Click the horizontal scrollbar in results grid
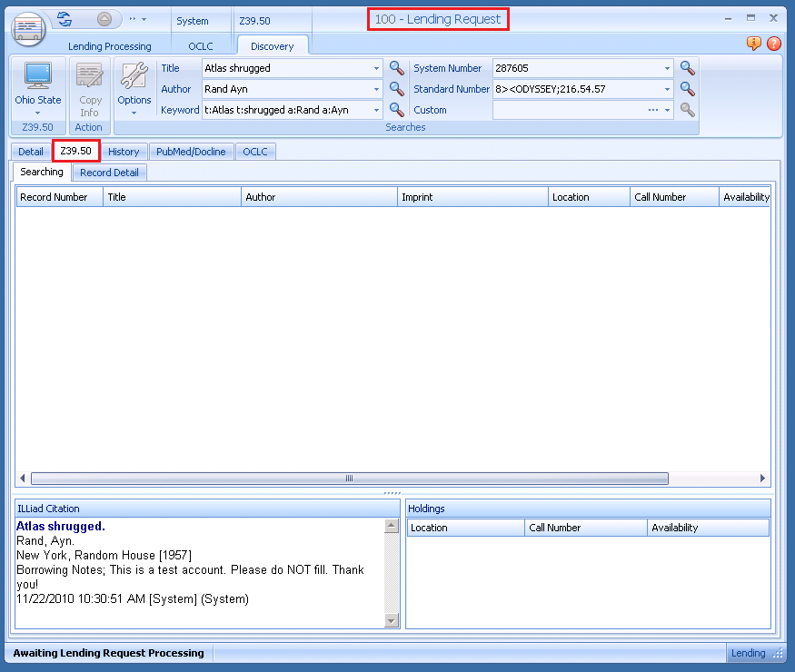 [349, 479]
